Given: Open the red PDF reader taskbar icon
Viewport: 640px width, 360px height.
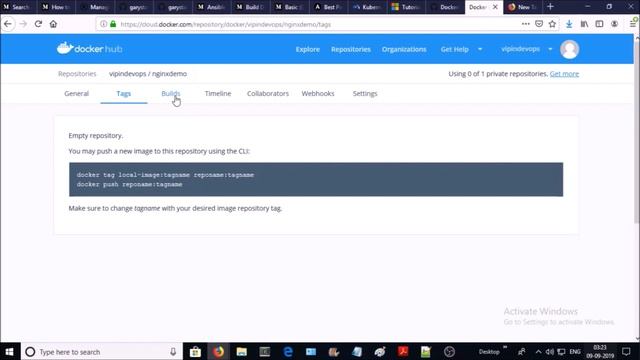Looking at the screenshot, I should [403, 351].
